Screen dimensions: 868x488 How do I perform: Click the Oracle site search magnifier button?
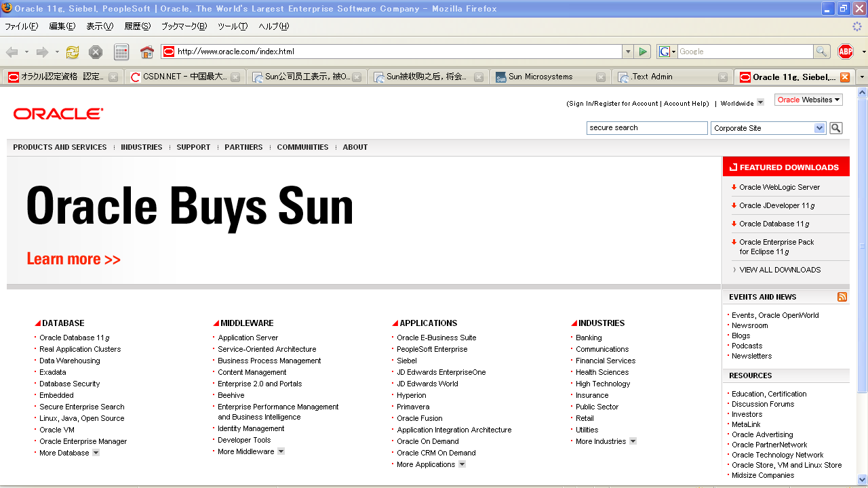tap(836, 128)
